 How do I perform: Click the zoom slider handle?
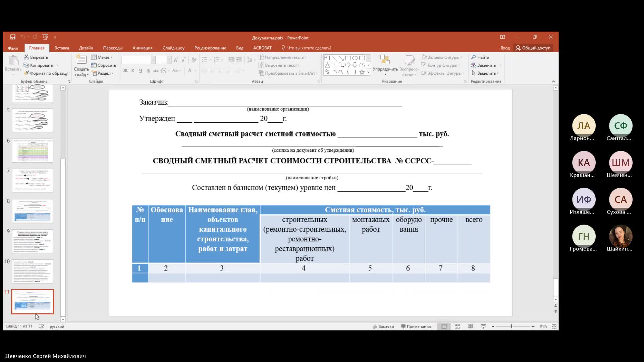[512, 326]
